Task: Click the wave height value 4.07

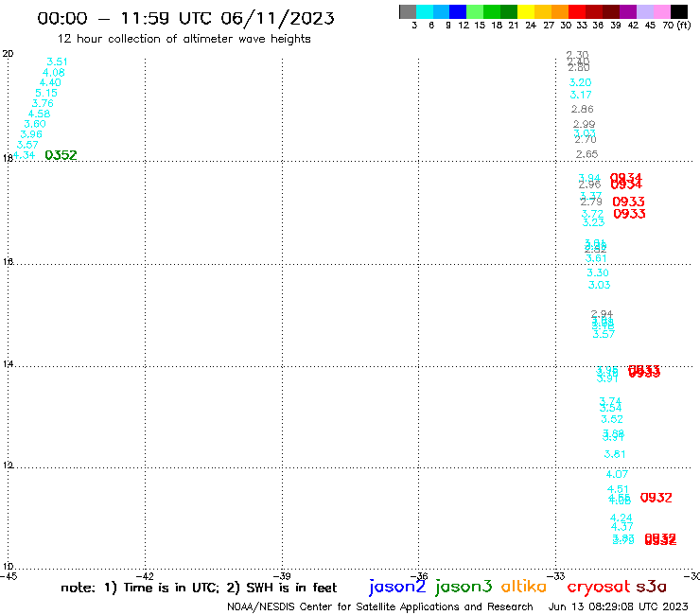Action: pos(617,474)
